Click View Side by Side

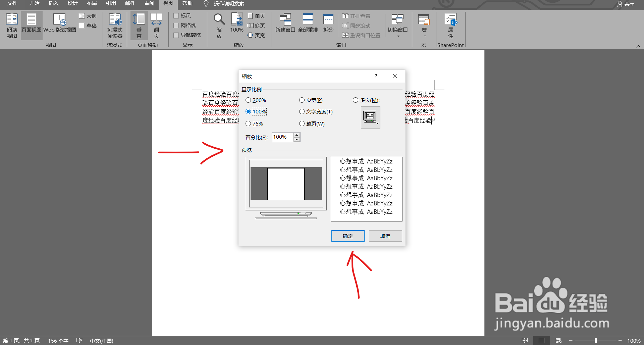tap(356, 16)
